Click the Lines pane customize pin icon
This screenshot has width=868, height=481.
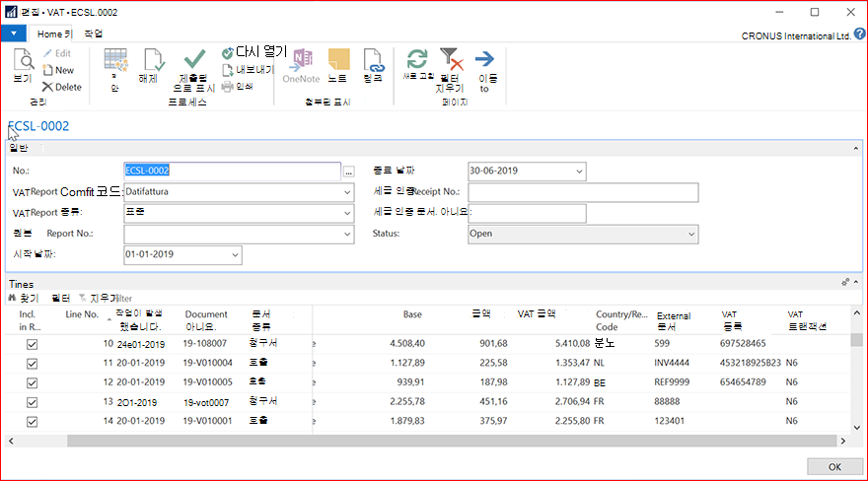pyautogui.click(x=845, y=283)
